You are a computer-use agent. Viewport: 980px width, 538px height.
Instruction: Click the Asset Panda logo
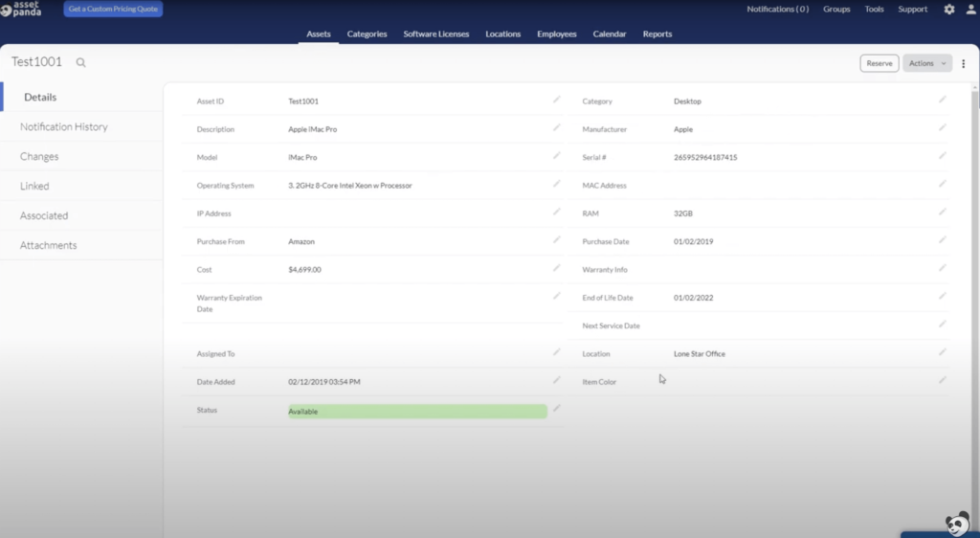click(21, 9)
